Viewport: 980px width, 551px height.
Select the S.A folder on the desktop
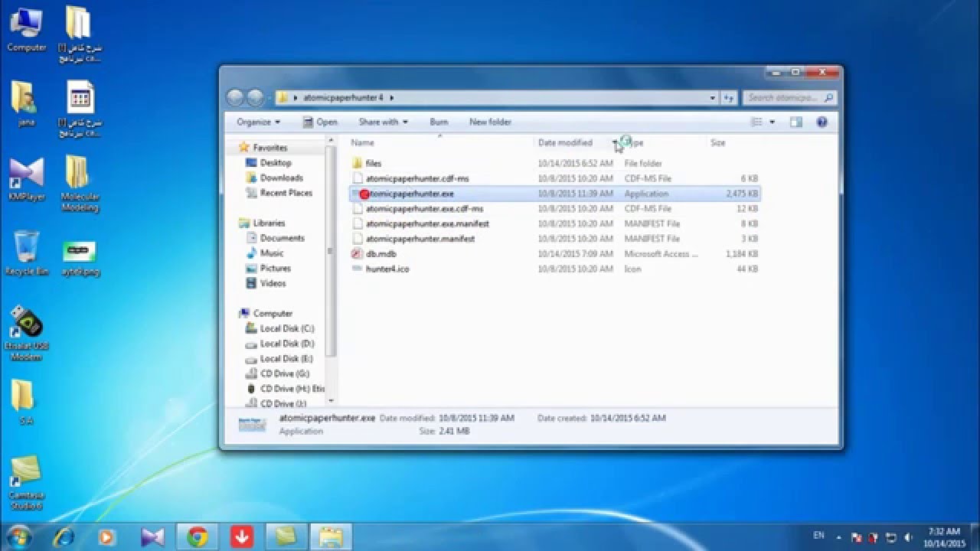pyautogui.click(x=26, y=402)
